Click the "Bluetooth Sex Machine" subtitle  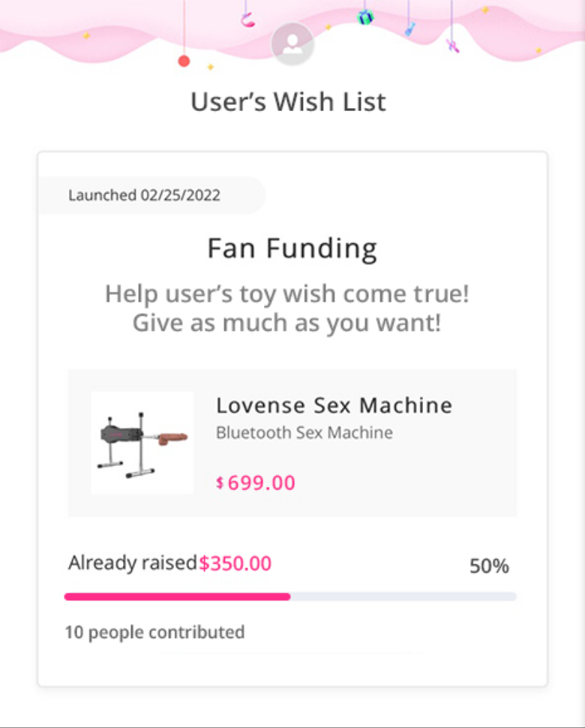304,433
